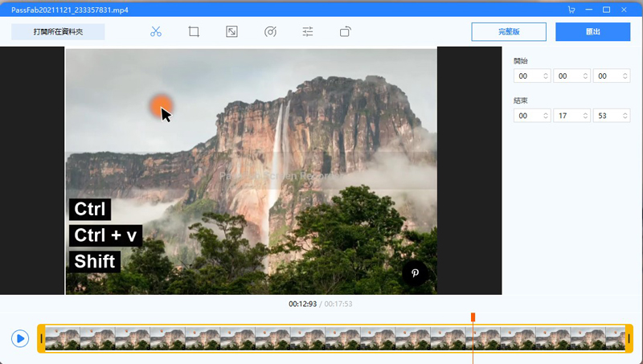Click the left trim handle of timeline
643x364 pixels.
point(41,338)
